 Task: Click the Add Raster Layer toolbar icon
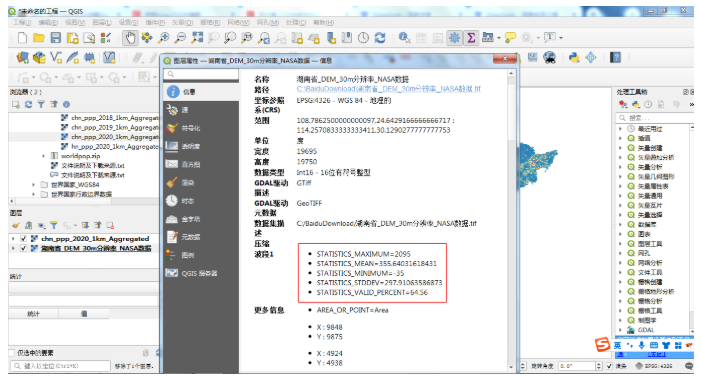point(39,57)
